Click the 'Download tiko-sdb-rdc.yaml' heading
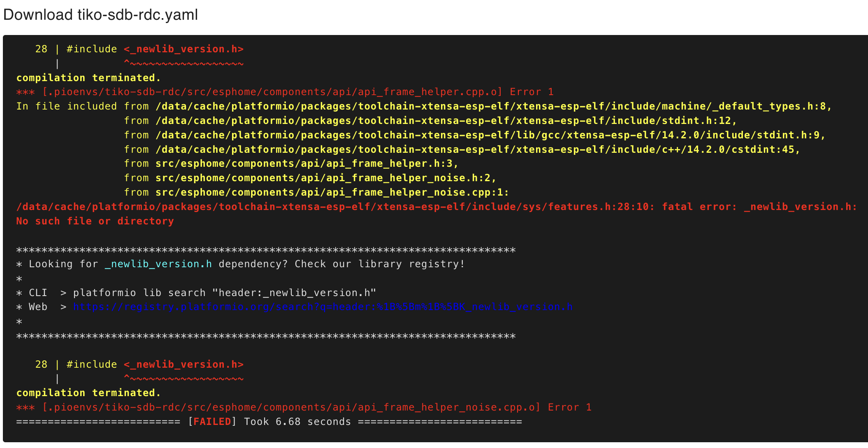This screenshot has height=448, width=868. [100, 15]
